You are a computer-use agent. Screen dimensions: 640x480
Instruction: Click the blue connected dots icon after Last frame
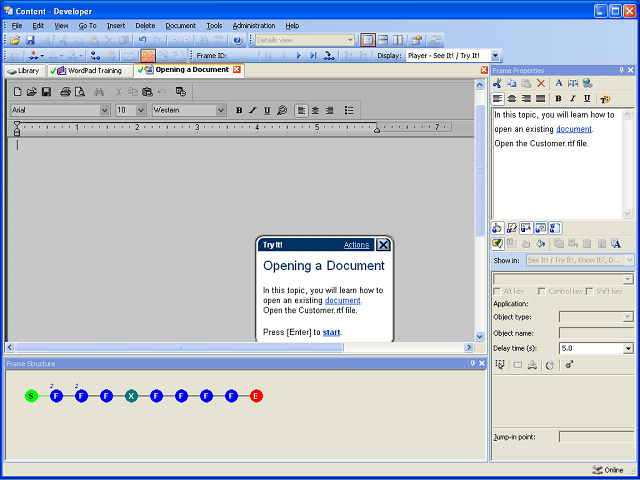pyautogui.click(x=329, y=56)
